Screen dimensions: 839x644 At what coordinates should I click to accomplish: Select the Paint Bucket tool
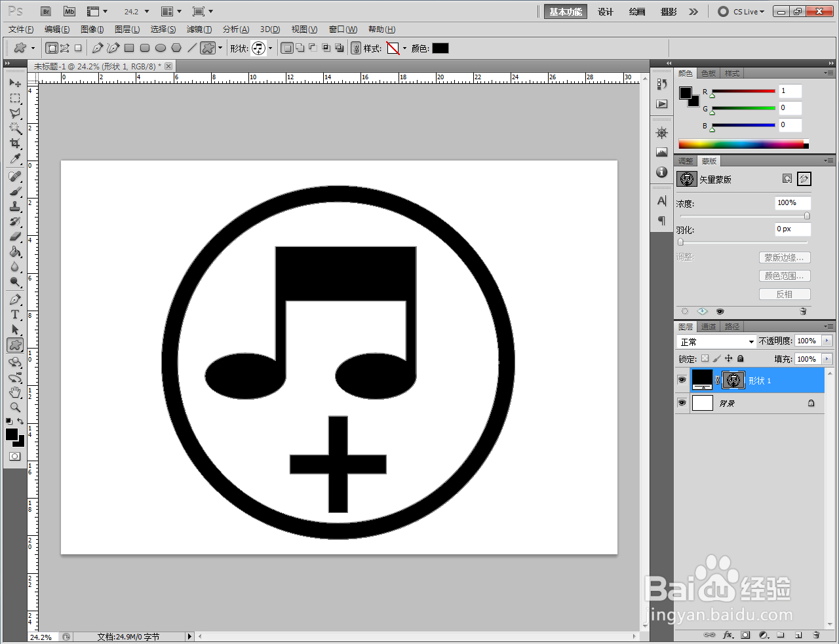[x=15, y=252]
